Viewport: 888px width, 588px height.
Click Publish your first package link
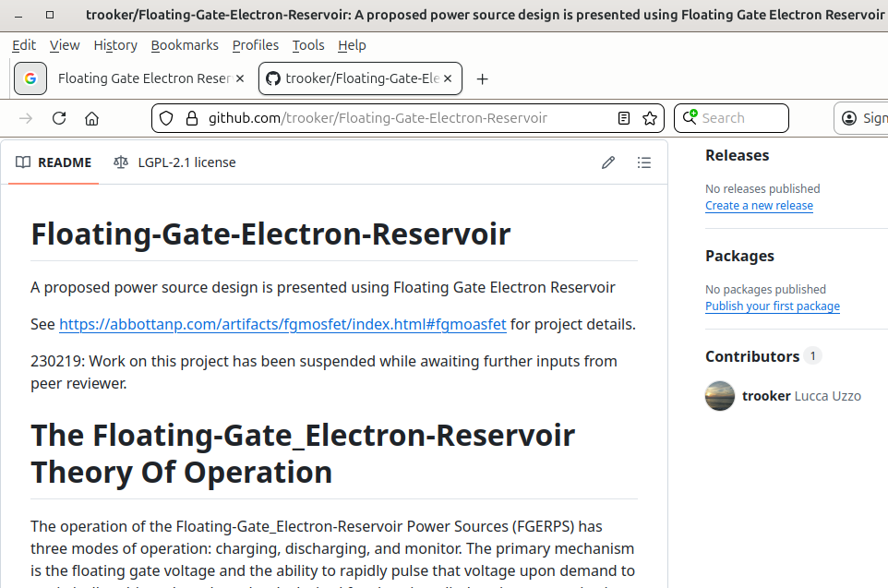point(772,306)
